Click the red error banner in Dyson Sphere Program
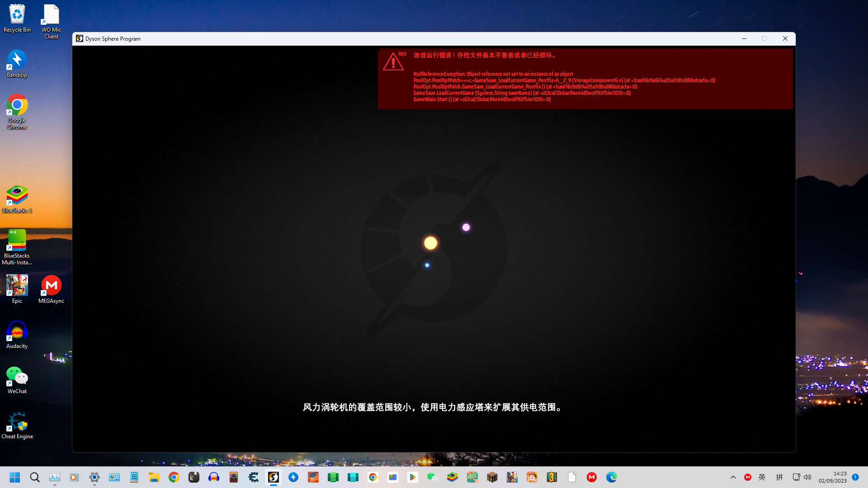 (585, 79)
